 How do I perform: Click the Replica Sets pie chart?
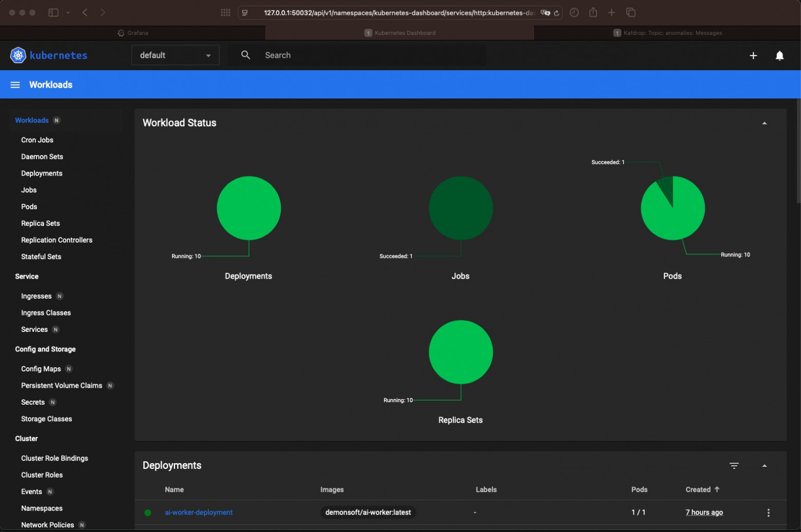[x=461, y=352]
